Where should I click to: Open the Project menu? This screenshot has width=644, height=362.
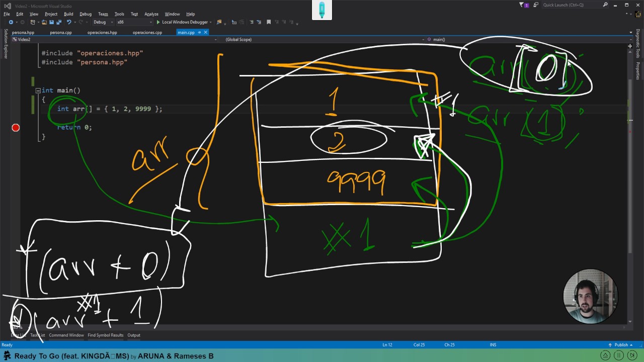[x=51, y=14]
